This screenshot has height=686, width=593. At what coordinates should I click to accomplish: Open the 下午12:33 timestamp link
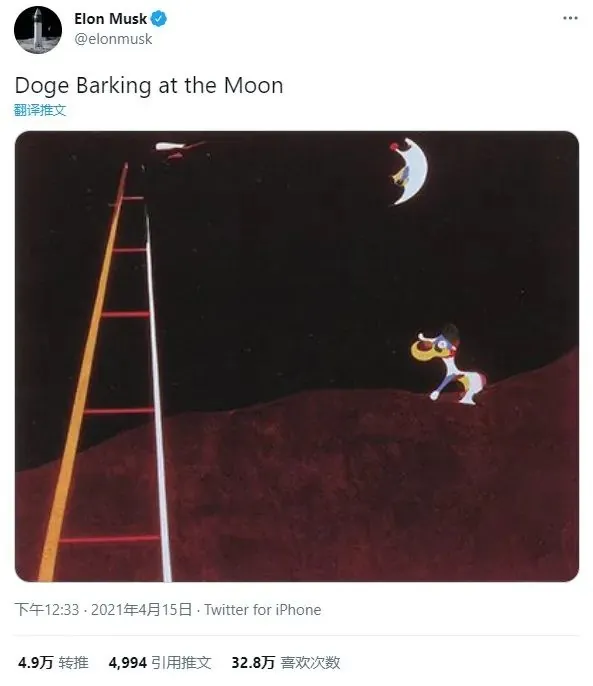(47, 609)
